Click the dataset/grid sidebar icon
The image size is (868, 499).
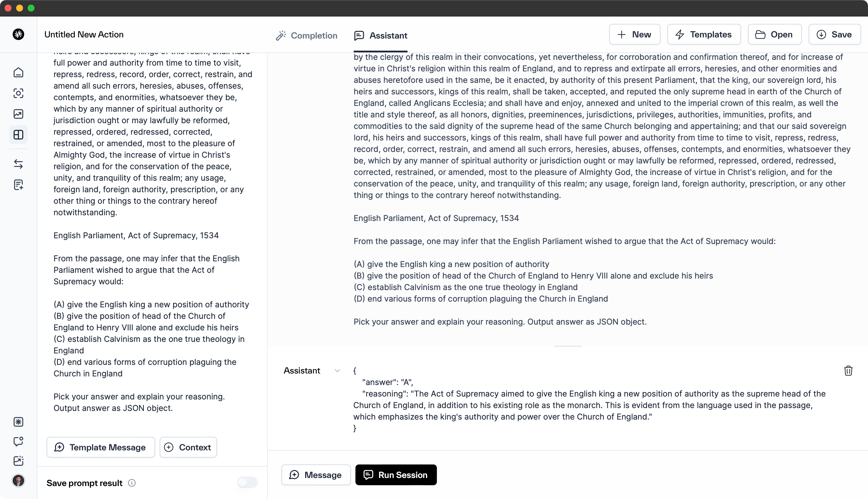(18, 134)
